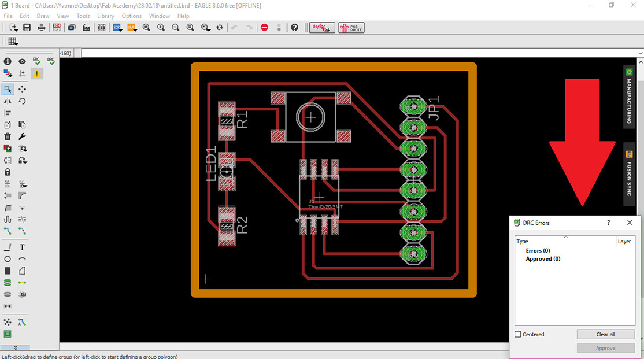The height and width of the screenshot is (359, 644).
Task: Select the Align tool
Action: click(x=8, y=113)
